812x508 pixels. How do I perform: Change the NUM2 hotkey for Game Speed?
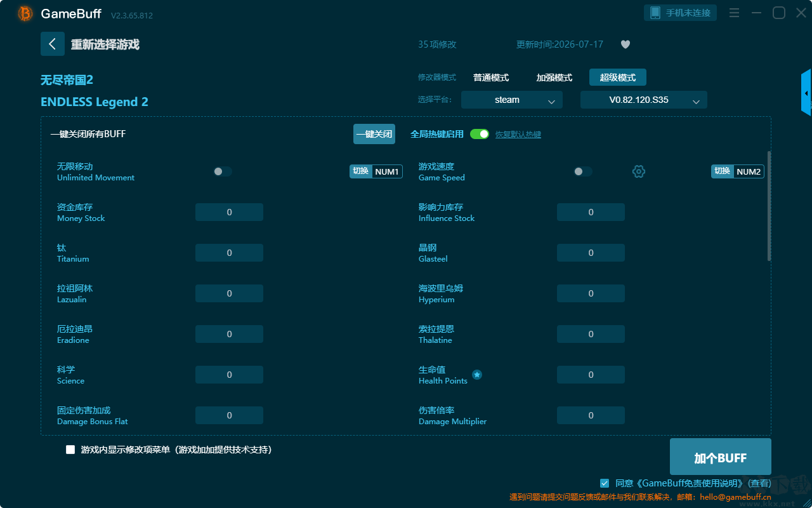pyautogui.click(x=738, y=171)
